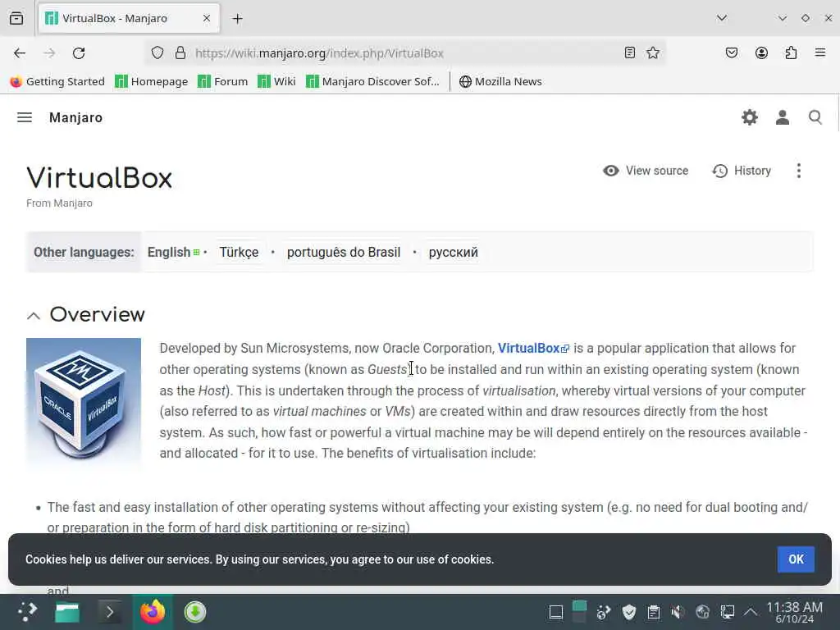
Task: Follow the VirtualBox external link
Action: click(x=533, y=348)
